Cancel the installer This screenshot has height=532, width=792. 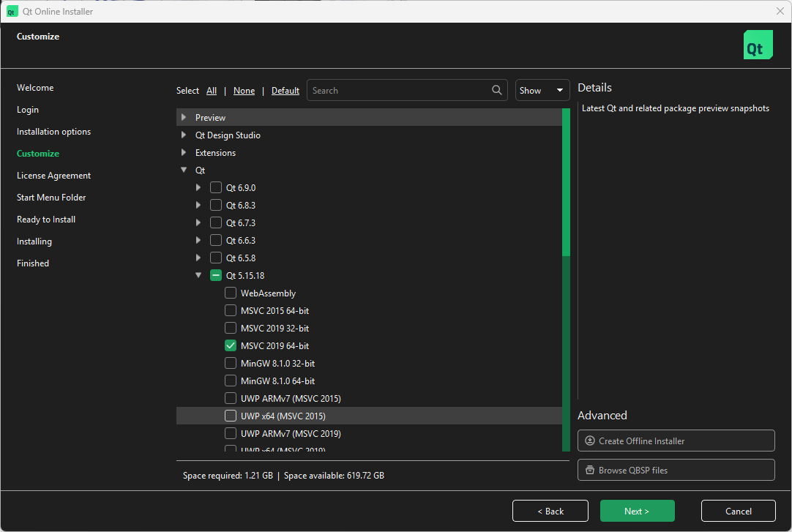tap(738, 511)
